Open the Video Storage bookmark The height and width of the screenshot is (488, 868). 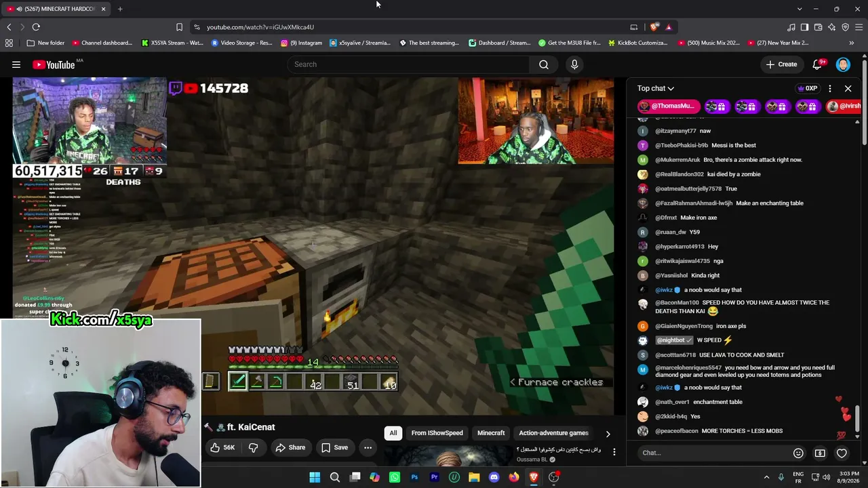[241, 43]
